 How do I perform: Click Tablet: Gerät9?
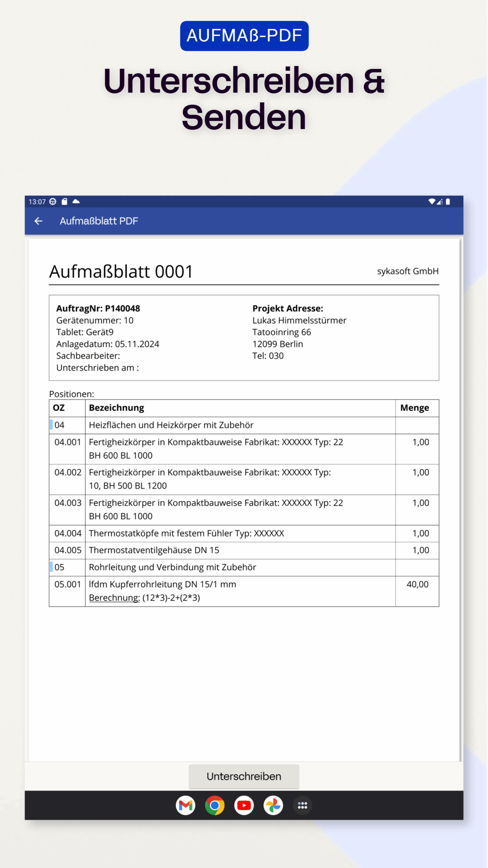coord(85,332)
